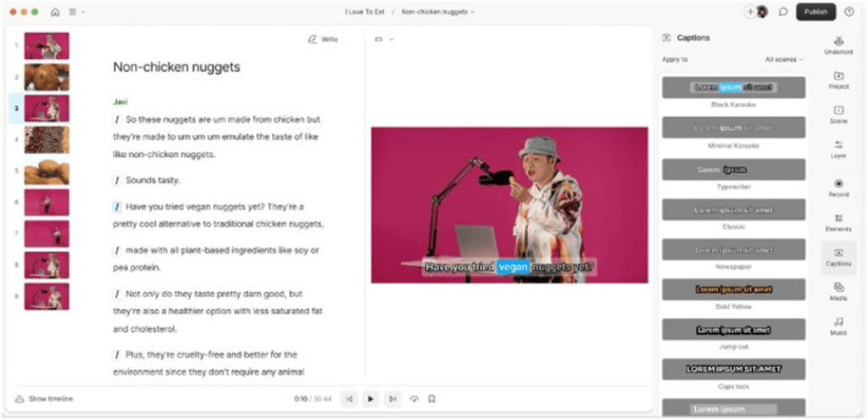The height and width of the screenshot is (420, 868).
Task: Open the help question mark icon
Action: pyautogui.click(x=849, y=12)
